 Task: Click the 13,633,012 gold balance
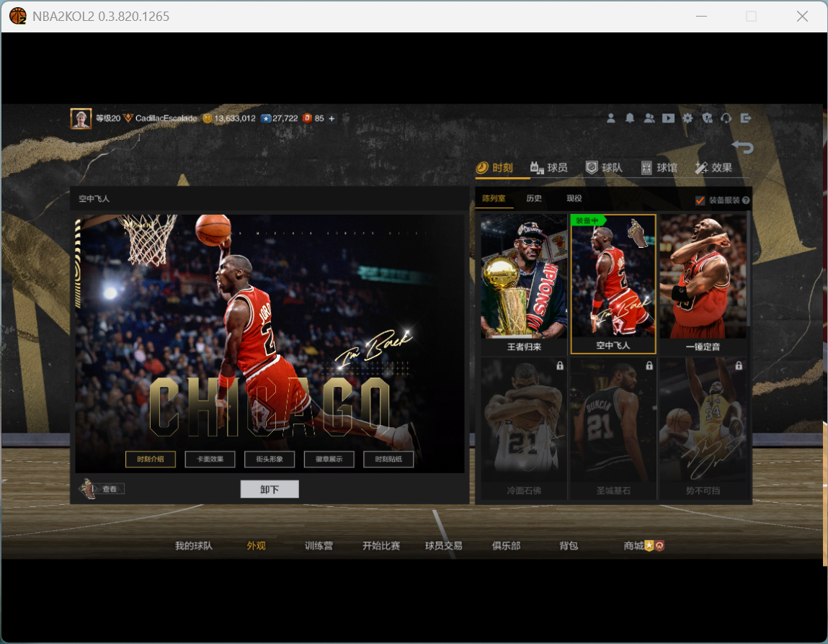point(234,118)
